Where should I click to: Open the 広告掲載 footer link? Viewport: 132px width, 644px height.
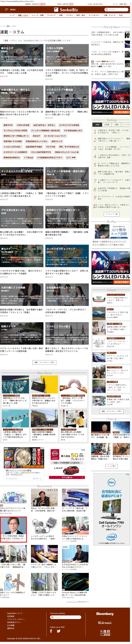[11, 625]
